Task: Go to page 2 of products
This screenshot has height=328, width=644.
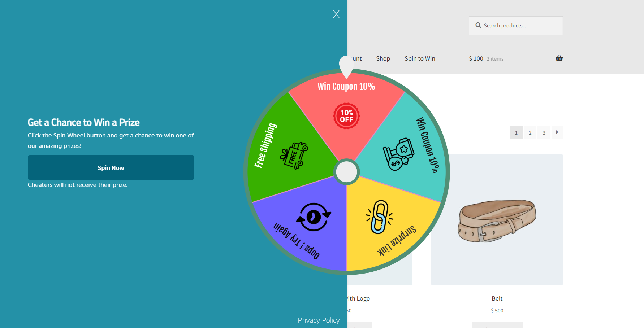Action: point(530,133)
